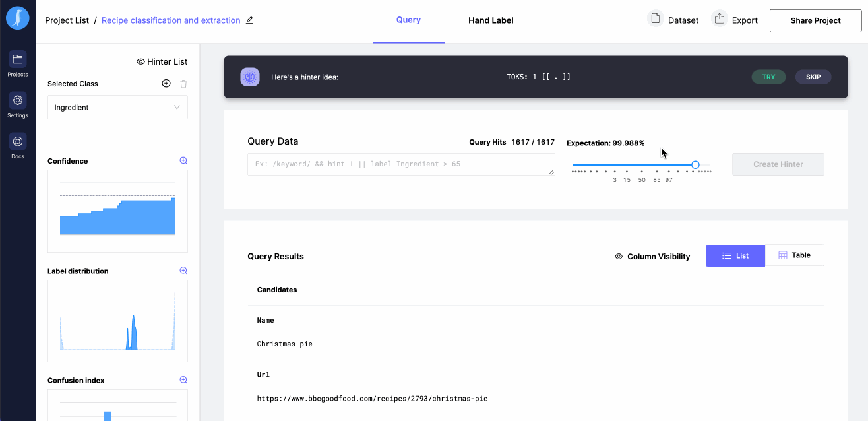Zoom into the Label distribution chart
Viewport: 868px width, 421px height.
(184, 271)
